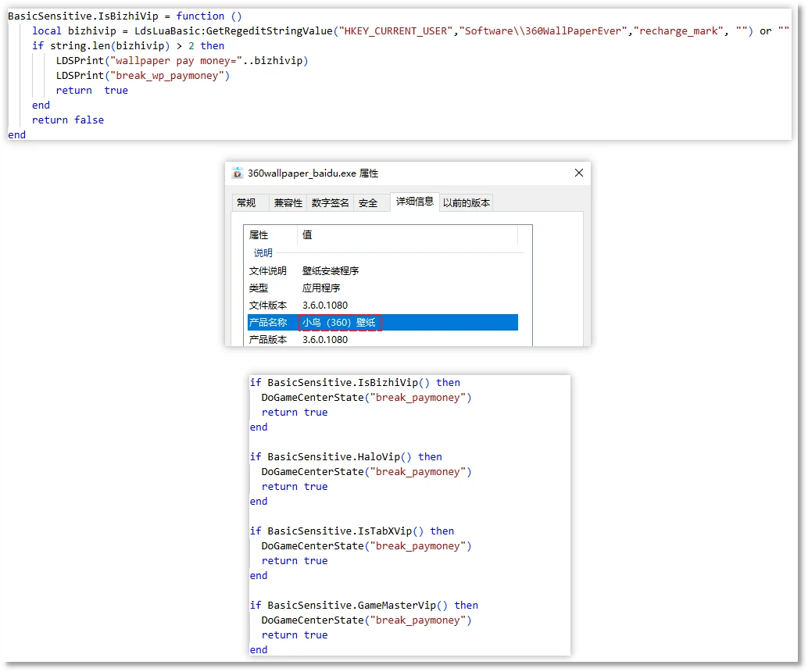Click the 属性 column header
This screenshot has height=672, width=808.
click(x=259, y=235)
